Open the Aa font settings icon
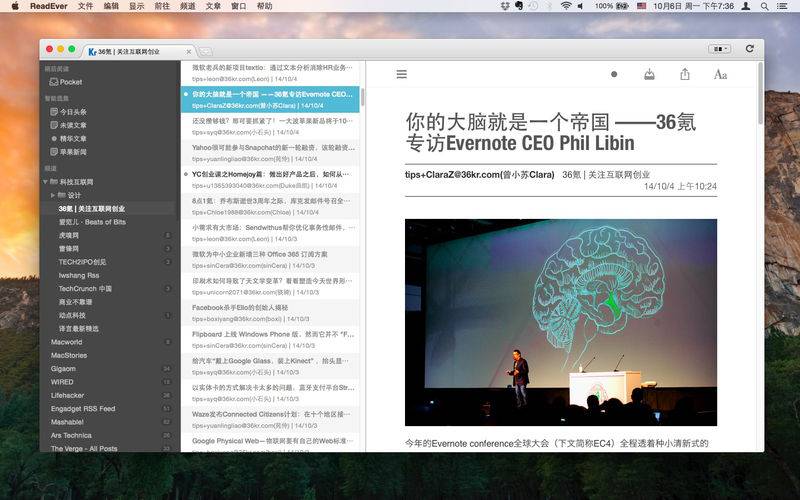This screenshot has height=500, width=800. pyautogui.click(x=720, y=74)
